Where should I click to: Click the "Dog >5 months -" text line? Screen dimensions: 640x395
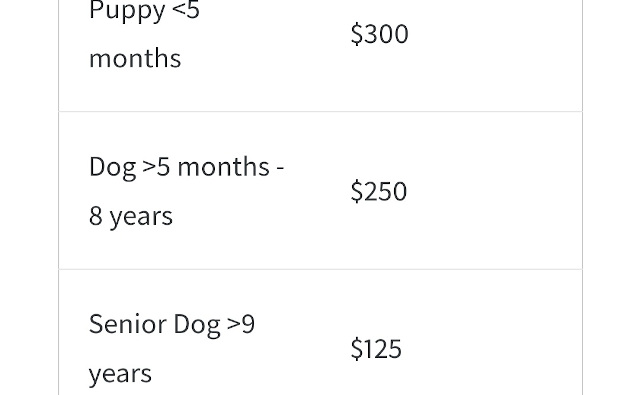187,167
